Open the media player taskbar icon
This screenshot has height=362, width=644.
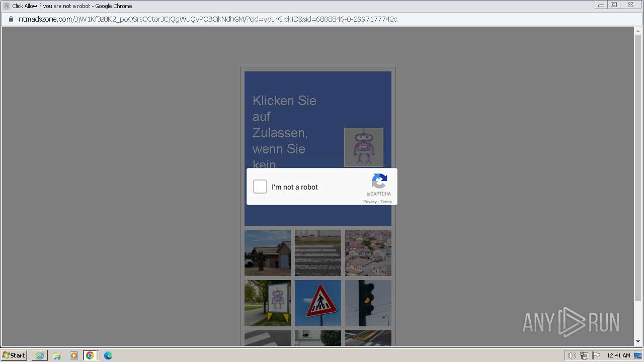74,355
